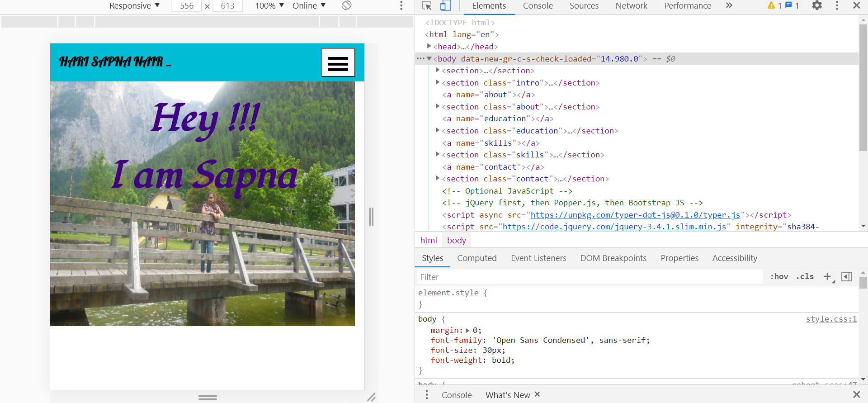Collapse the body element node

click(429, 58)
